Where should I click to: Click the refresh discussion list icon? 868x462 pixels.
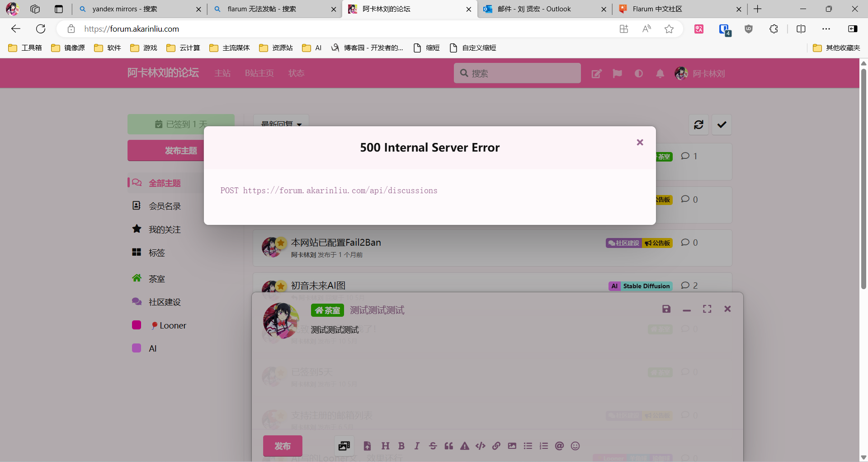[698, 124]
